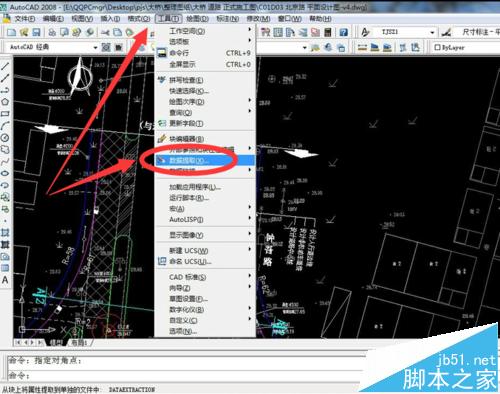The image size is (500, 394).
Task: Expand the 绘图次序(D) submenu
Action: pyautogui.click(x=205, y=101)
